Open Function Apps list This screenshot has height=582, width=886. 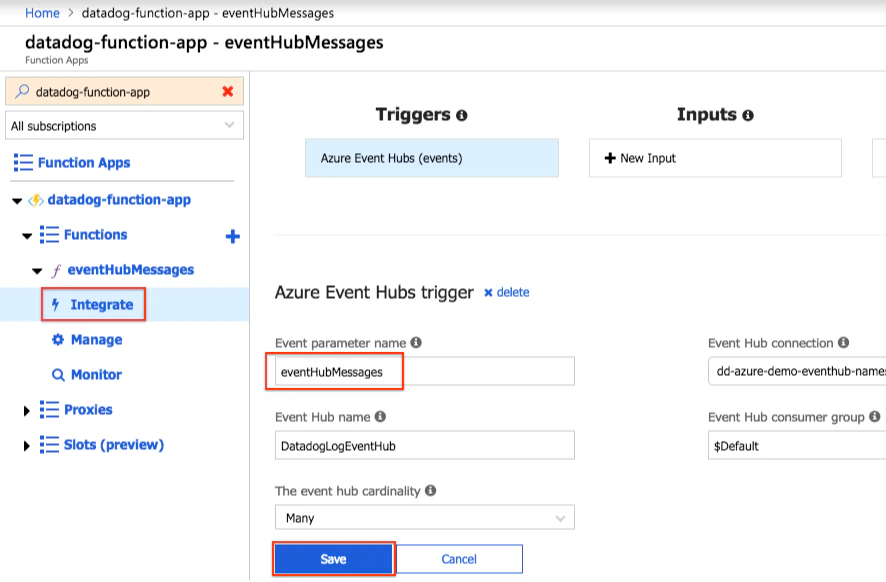pyautogui.click(x=84, y=163)
